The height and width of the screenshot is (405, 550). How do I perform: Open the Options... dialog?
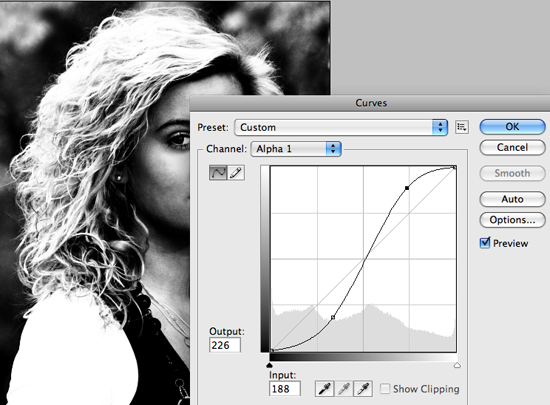click(512, 220)
